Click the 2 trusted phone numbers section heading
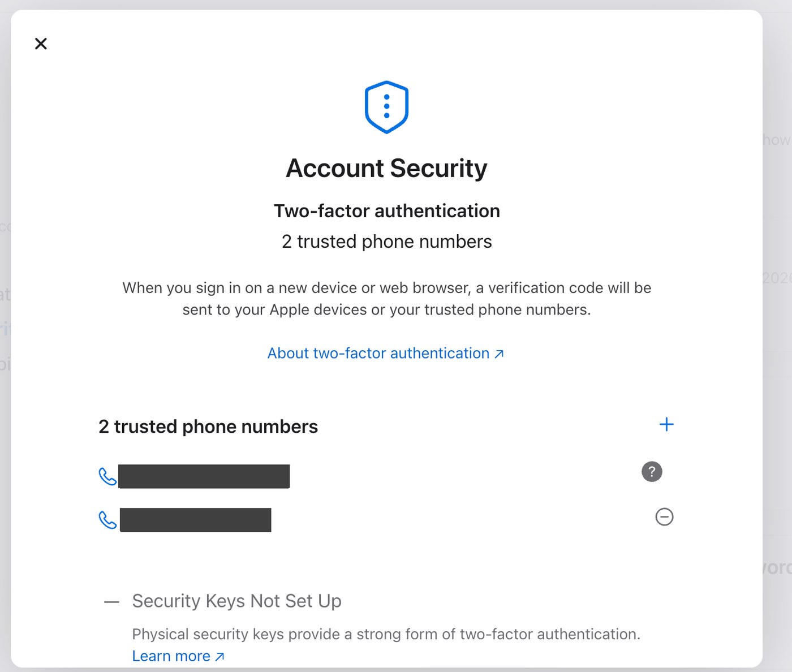This screenshot has width=792, height=672. pos(208,427)
